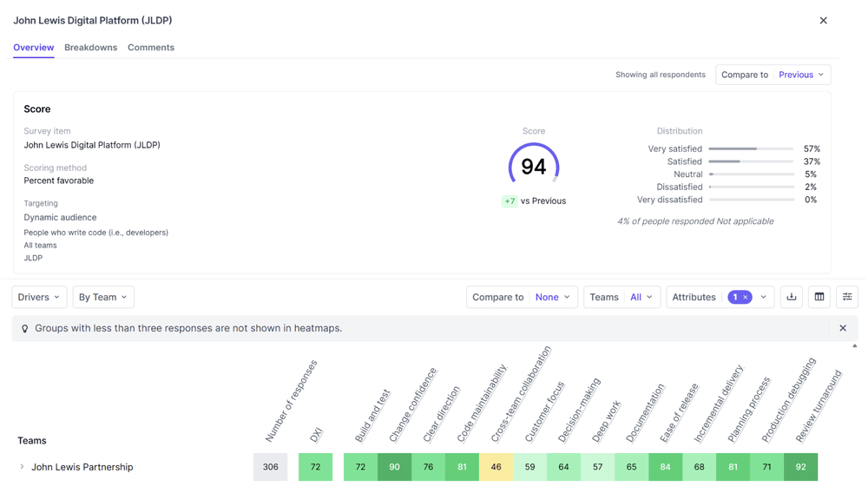
Task: Click the download export icon
Action: pyautogui.click(x=791, y=297)
